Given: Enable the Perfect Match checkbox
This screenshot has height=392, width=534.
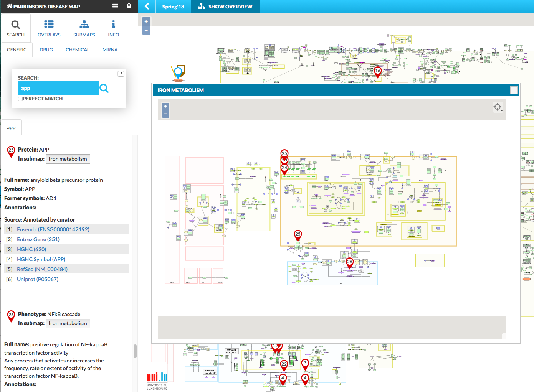Looking at the screenshot, I should pos(20,99).
